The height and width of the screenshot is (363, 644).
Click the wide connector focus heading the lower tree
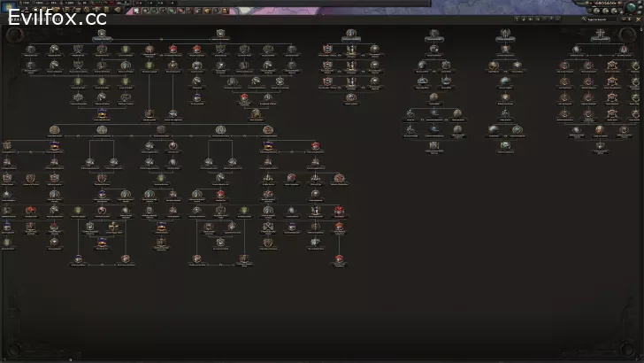pyautogui.click(x=160, y=128)
